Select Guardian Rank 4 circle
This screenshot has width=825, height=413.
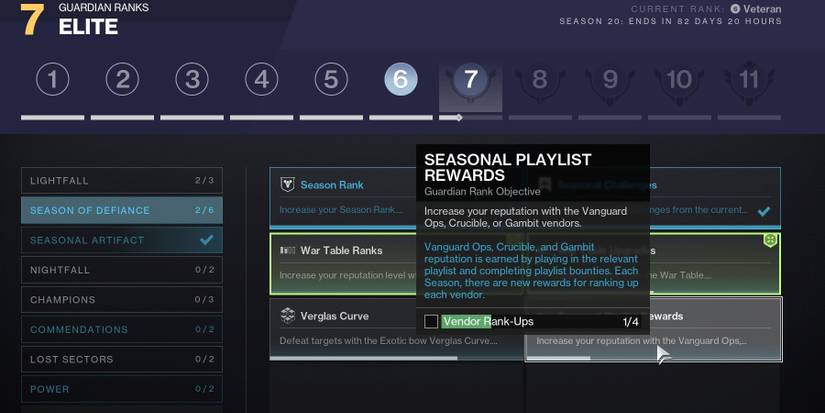click(261, 79)
